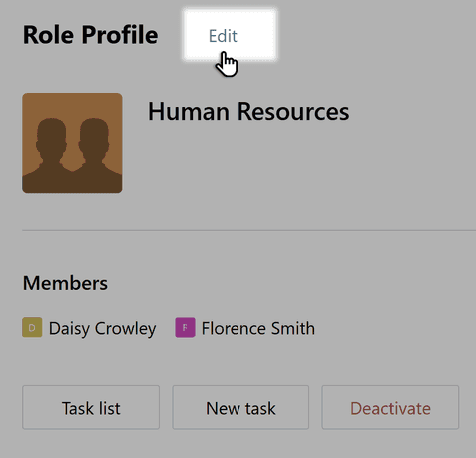Select the word Human in the role name
This screenshot has width=476, height=458.
189,111
